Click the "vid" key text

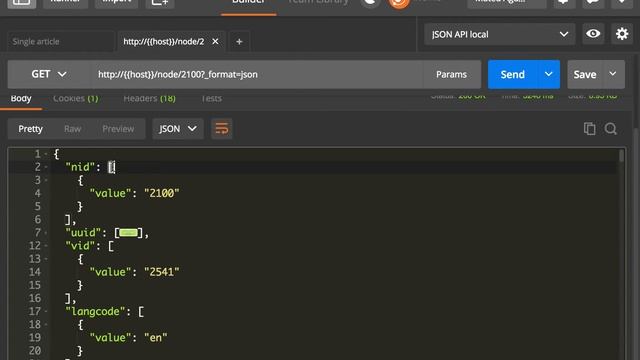tap(80, 246)
